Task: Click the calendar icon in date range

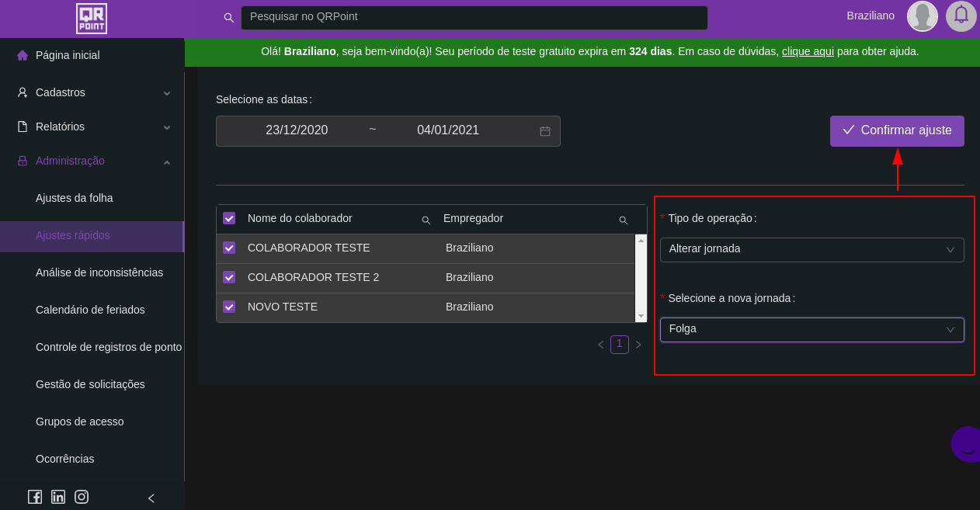Action: click(545, 131)
